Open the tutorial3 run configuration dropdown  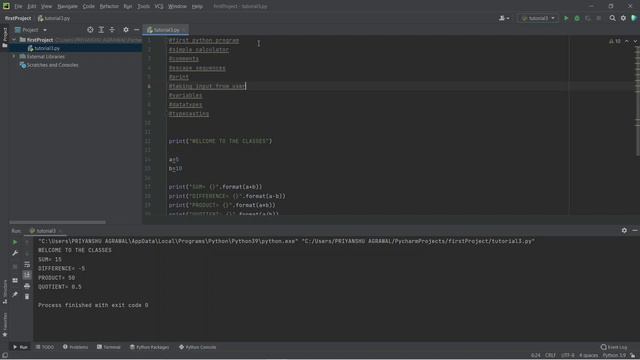(538, 18)
